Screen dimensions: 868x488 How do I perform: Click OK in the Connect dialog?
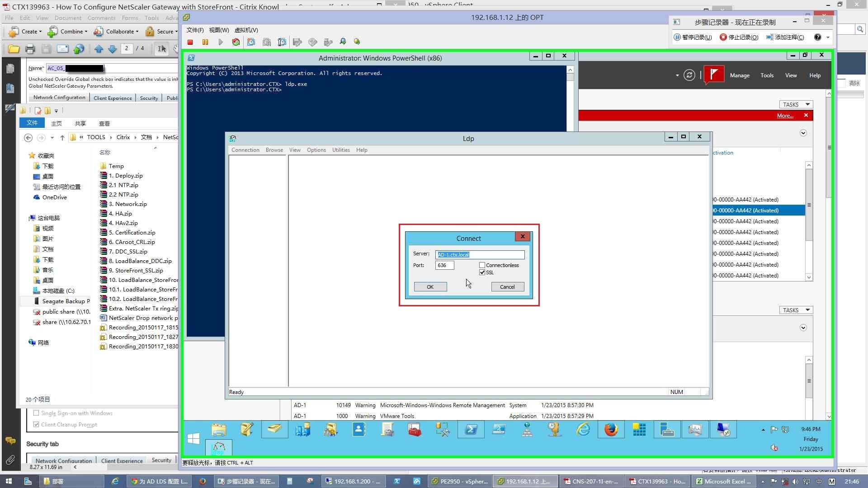pyautogui.click(x=430, y=287)
